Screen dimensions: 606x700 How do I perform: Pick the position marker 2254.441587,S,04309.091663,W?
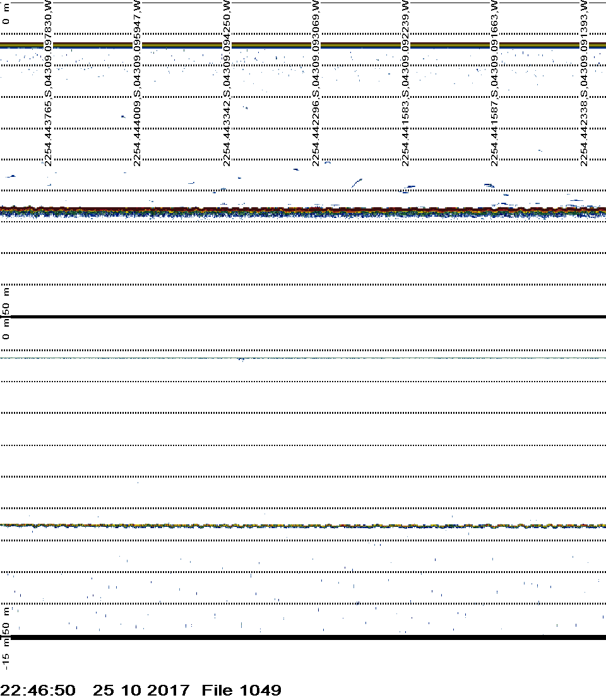(494, 83)
